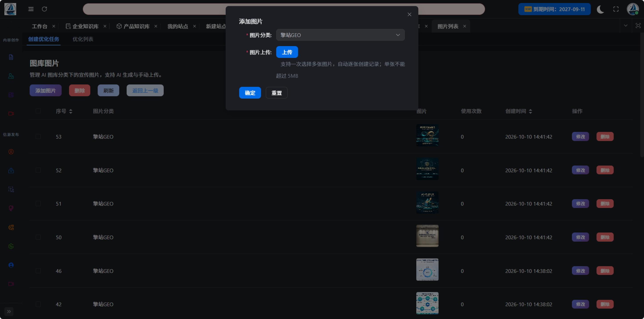Open the image gallery icon in sidebar
The width and height of the screenshot is (644, 319).
point(11,95)
